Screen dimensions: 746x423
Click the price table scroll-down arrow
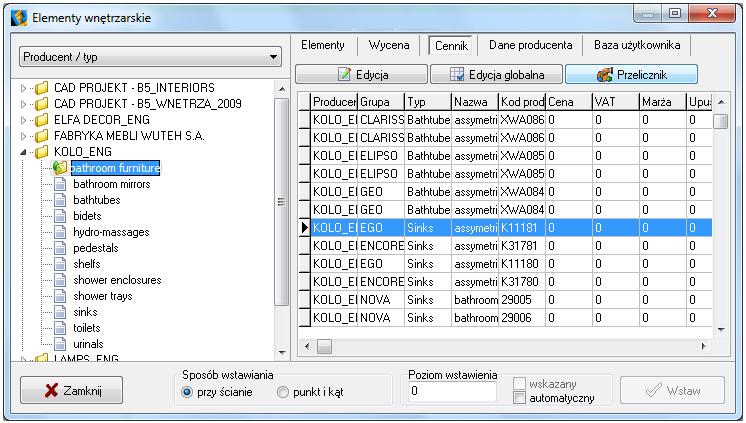tap(721, 329)
